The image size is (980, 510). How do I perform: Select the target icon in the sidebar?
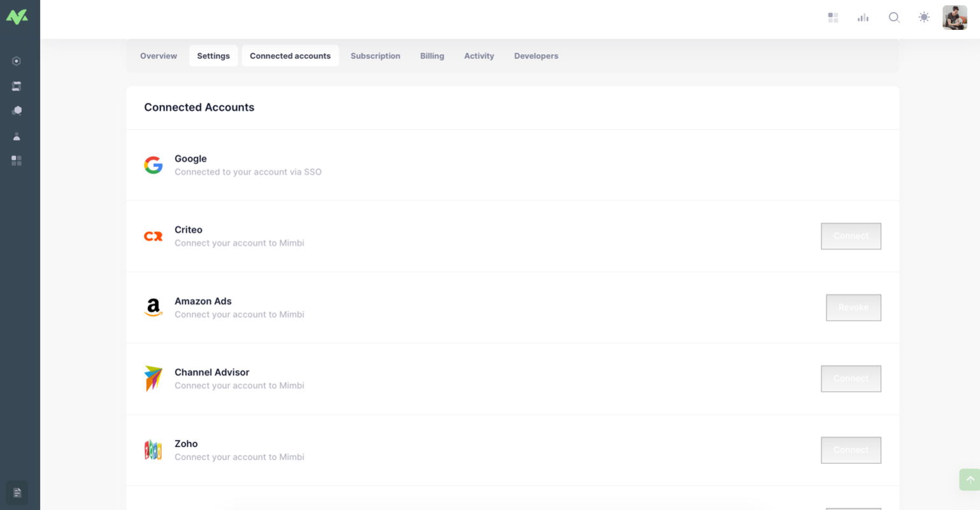pyautogui.click(x=17, y=61)
